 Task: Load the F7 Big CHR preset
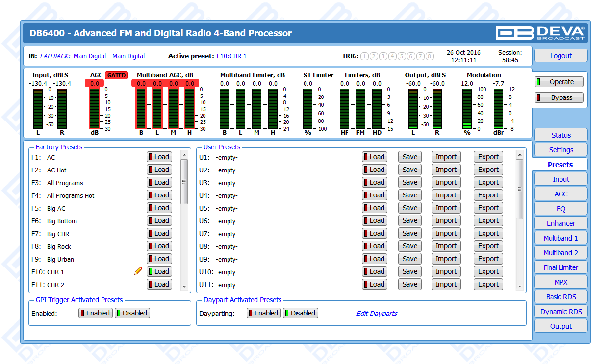[159, 233]
